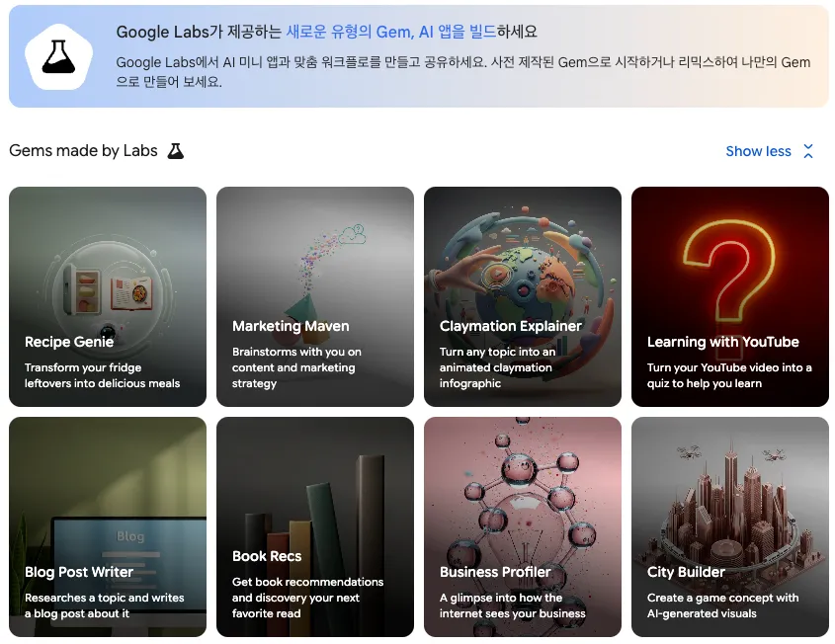
Task: Click the Gems made by Labs heading
Action: [x=83, y=151]
